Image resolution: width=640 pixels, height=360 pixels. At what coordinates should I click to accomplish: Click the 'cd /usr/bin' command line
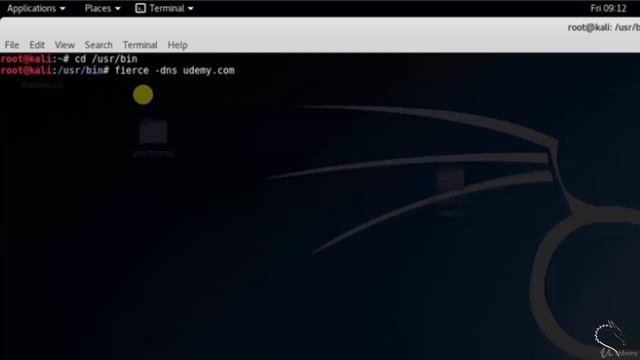click(x=106, y=59)
